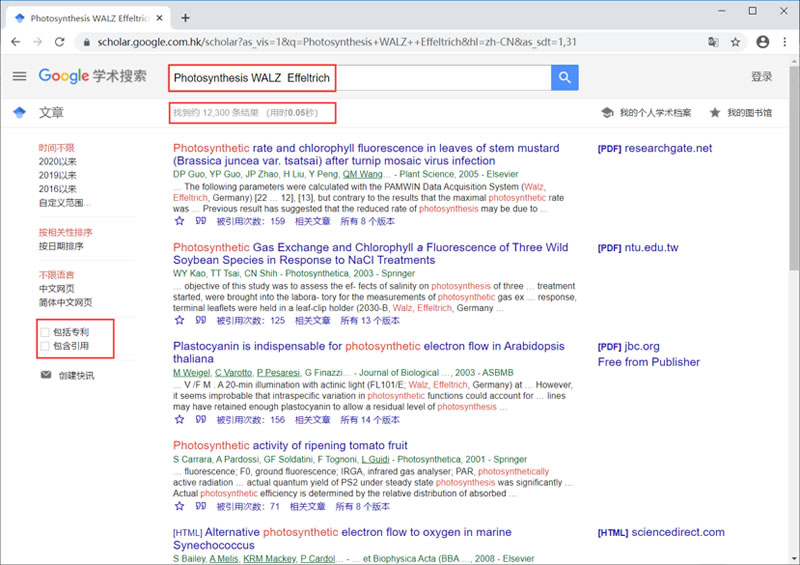Click the 登录 sign-in button

761,77
